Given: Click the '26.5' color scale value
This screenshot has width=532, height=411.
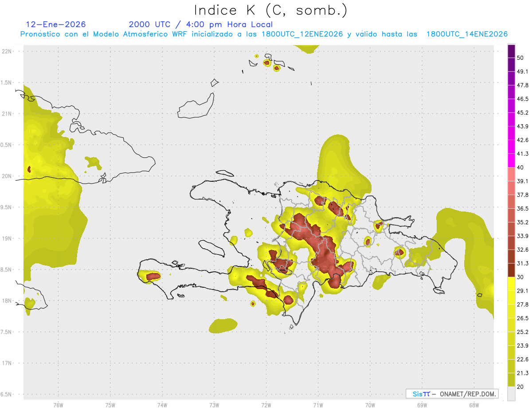Looking at the screenshot, I should tap(523, 318).
